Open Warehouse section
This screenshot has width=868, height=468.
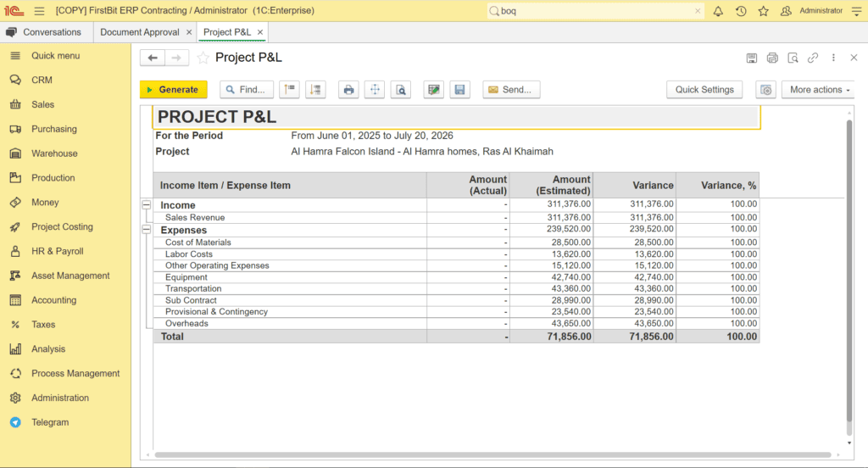click(x=65, y=153)
